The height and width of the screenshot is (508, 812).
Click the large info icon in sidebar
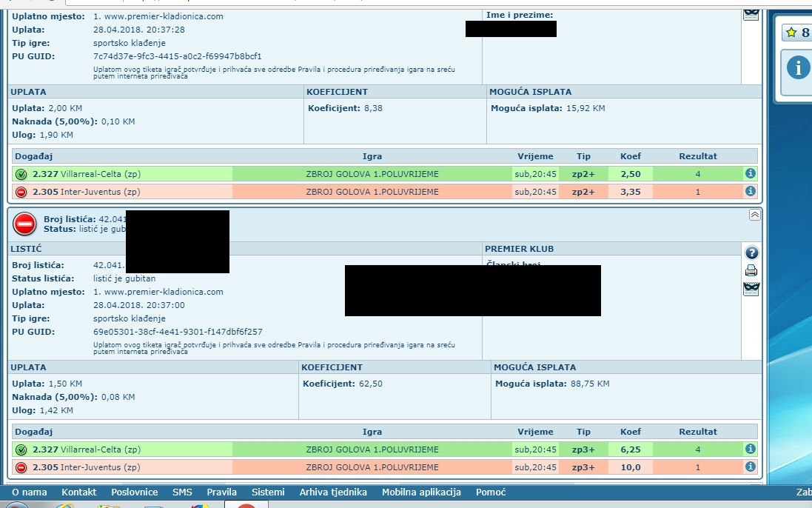pyautogui.click(x=798, y=68)
